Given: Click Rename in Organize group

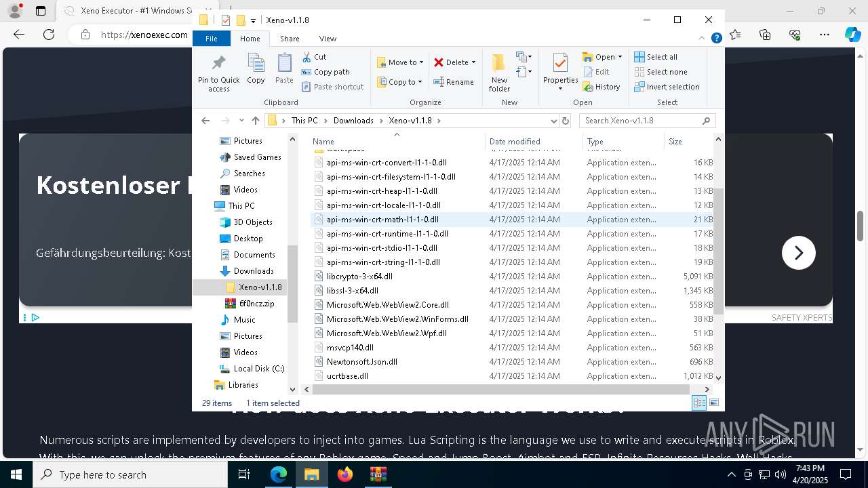Looking at the screenshot, I should 454,82.
